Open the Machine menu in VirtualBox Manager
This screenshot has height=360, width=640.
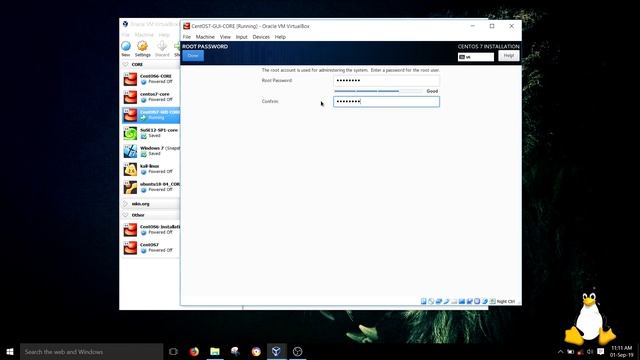[144, 35]
